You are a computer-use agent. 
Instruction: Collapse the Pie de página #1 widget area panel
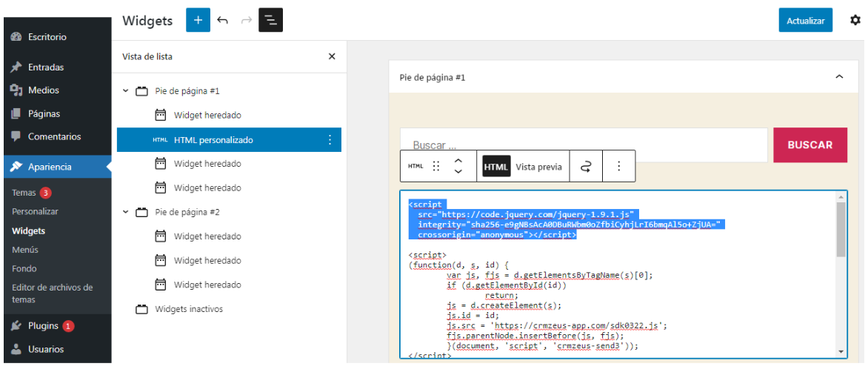839,77
